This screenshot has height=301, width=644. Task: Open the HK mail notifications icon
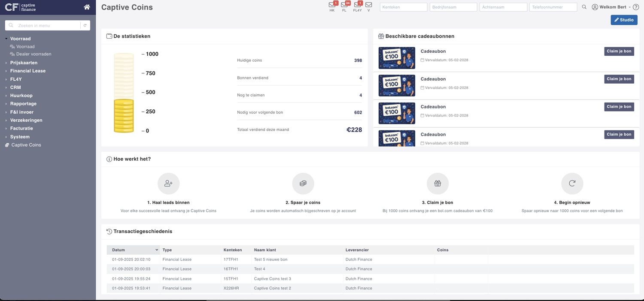pos(332,5)
